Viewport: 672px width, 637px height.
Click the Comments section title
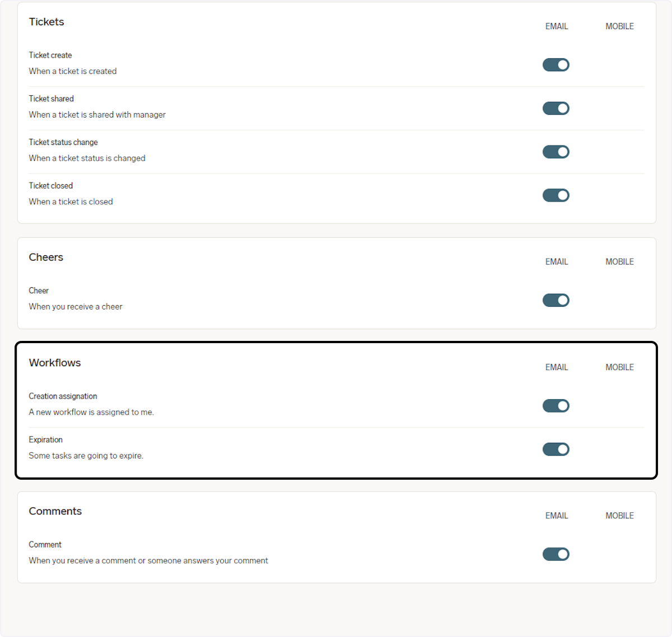point(55,511)
